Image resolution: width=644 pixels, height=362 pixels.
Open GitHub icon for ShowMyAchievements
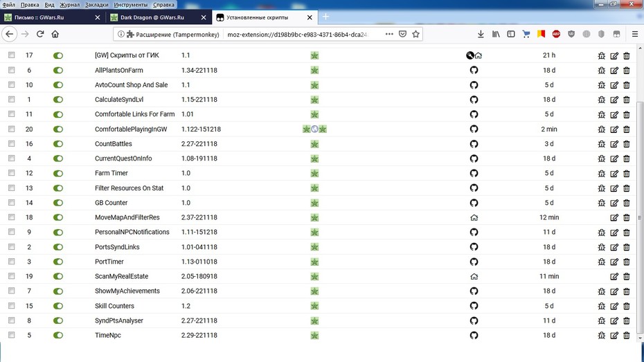(x=474, y=291)
